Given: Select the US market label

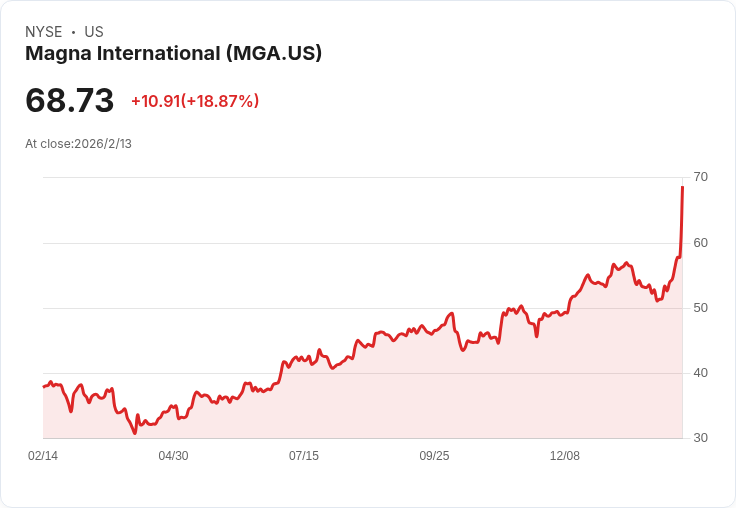Looking at the screenshot, I should pos(94,32).
